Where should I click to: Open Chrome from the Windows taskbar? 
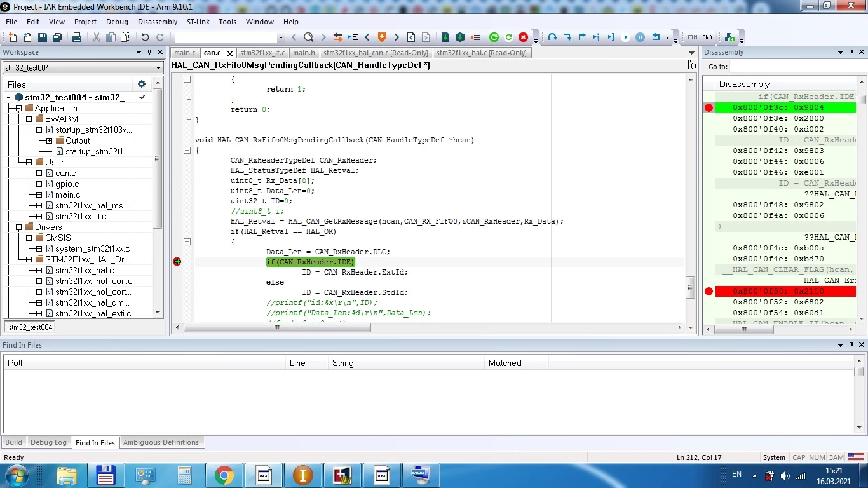[224, 475]
